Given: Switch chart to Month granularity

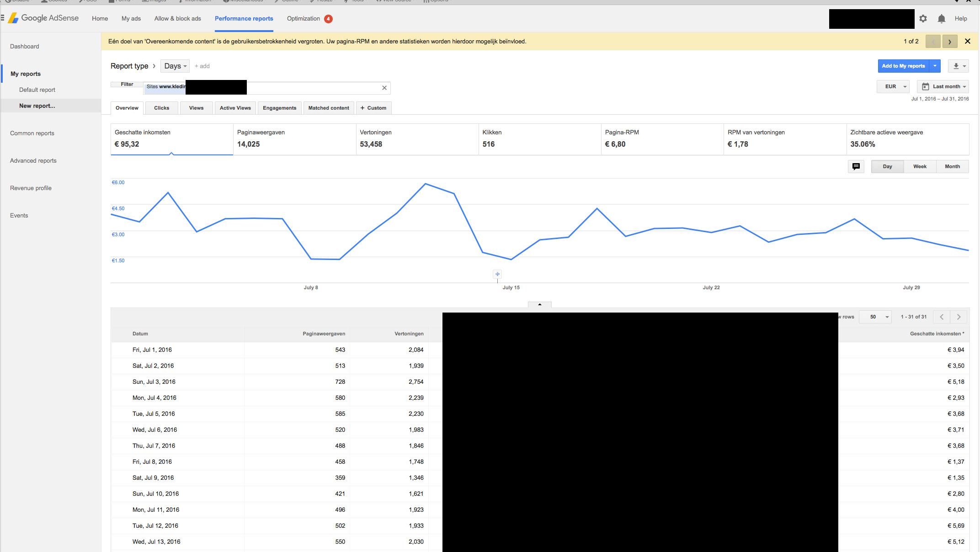Looking at the screenshot, I should (x=952, y=166).
